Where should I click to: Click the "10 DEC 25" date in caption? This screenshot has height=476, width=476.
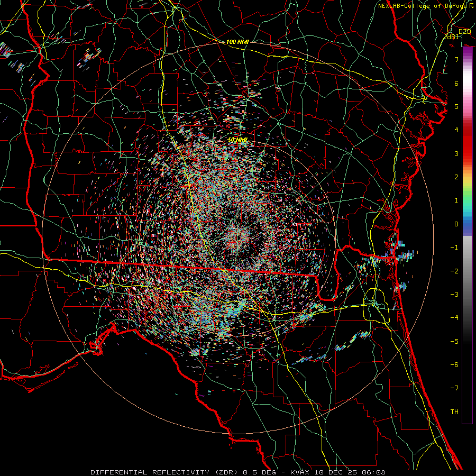click(335, 472)
